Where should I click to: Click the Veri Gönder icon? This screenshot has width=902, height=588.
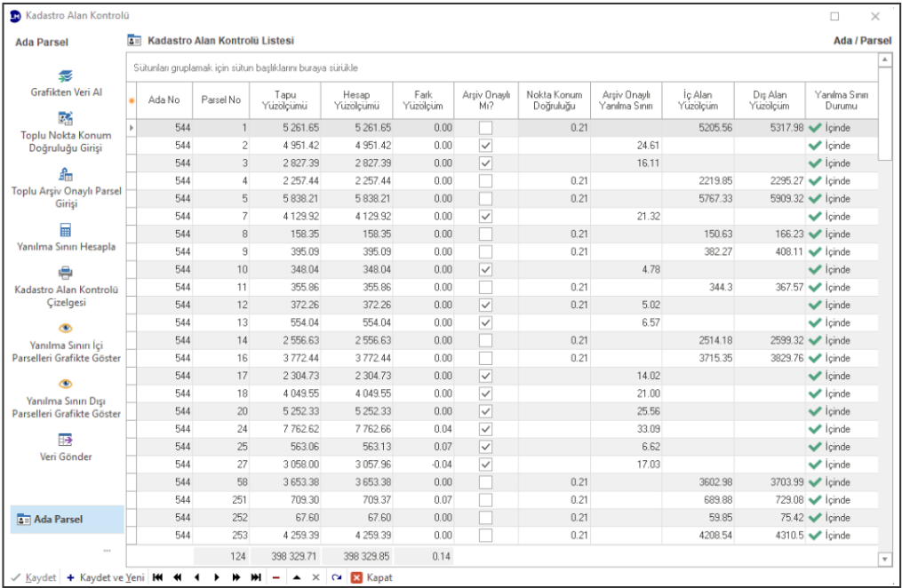(x=66, y=440)
